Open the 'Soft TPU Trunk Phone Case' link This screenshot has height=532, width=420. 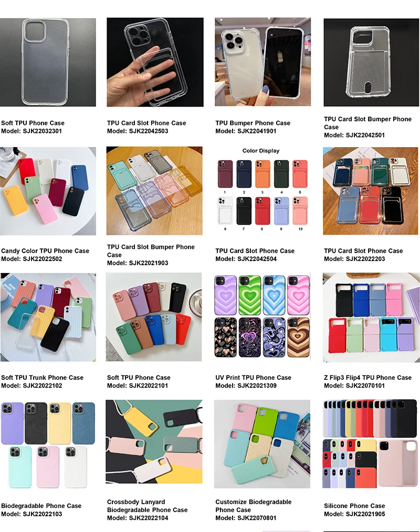[42, 377]
